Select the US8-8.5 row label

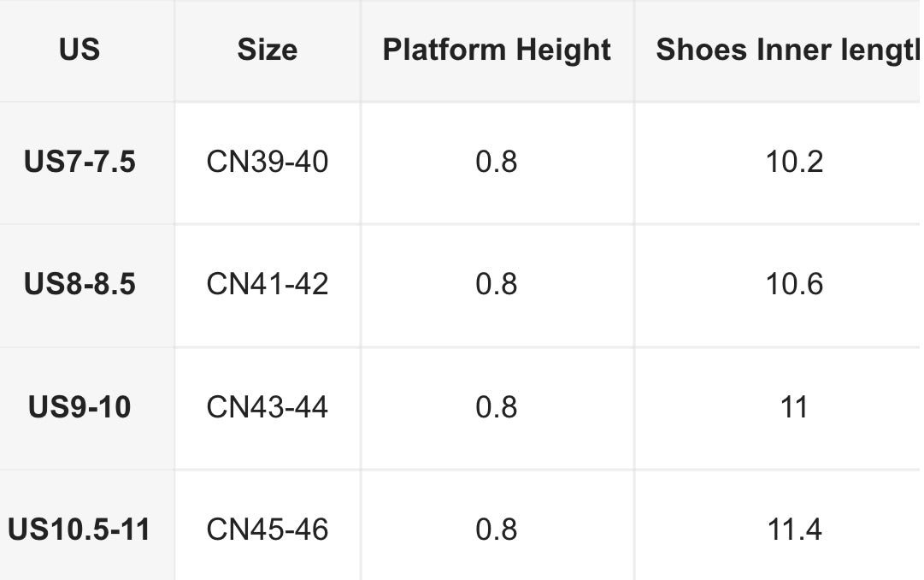coord(79,284)
